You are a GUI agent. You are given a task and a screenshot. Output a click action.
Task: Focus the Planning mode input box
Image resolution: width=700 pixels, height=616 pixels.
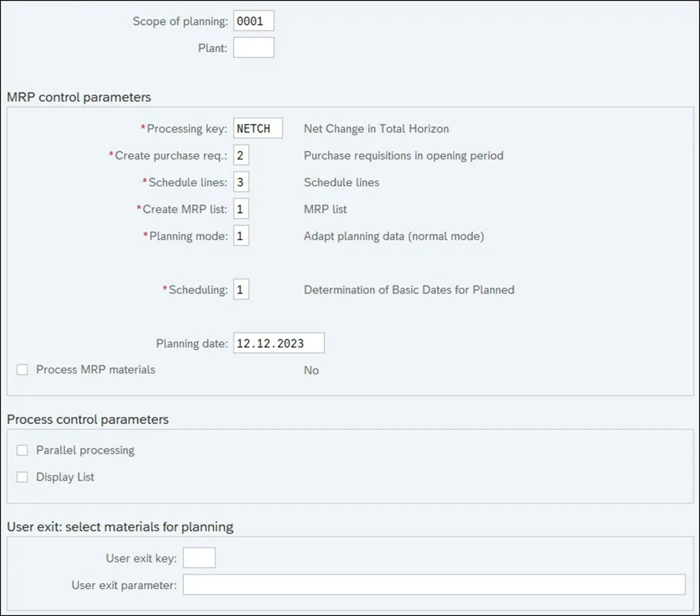pos(241,236)
